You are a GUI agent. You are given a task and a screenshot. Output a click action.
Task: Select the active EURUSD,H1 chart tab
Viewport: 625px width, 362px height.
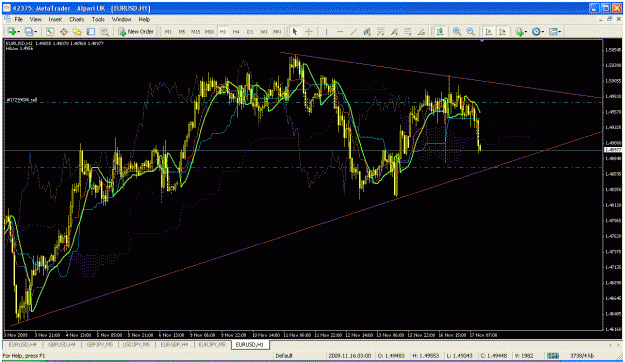(250, 344)
